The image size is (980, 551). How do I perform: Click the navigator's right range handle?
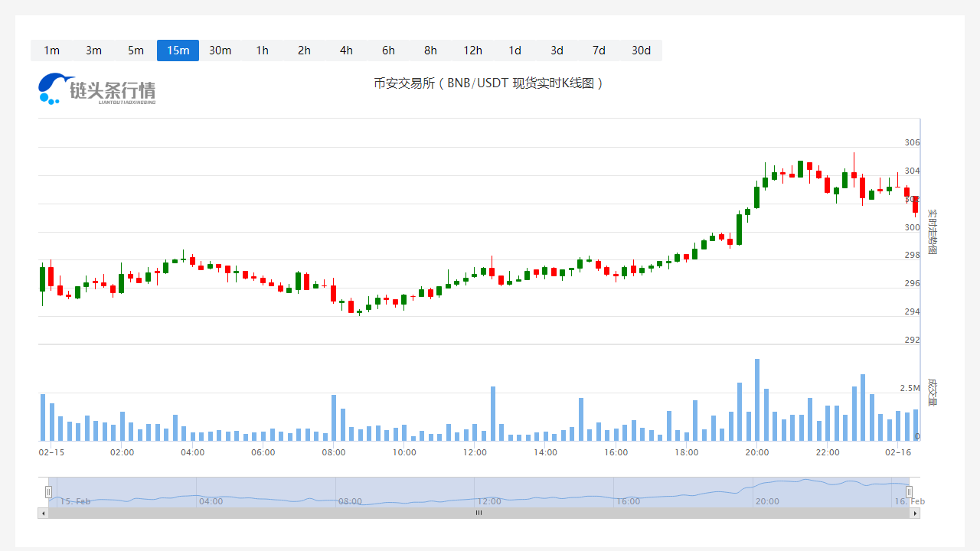point(910,492)
